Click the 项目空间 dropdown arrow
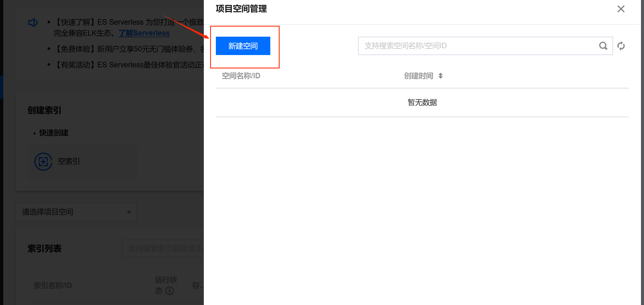The height and width of the screenshot is (305, 644). 129,212
